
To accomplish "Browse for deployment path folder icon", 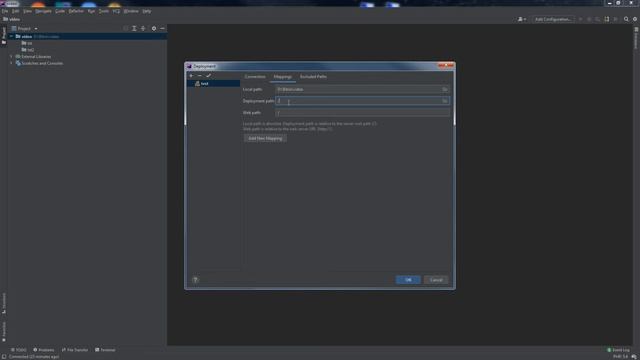I will [x=445, y=101].
